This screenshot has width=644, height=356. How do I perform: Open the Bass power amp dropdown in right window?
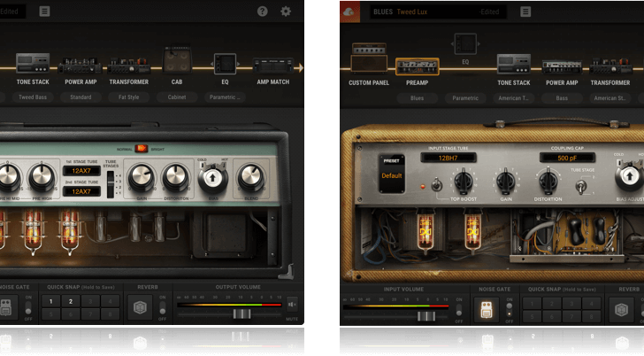[x=562, y=98]
